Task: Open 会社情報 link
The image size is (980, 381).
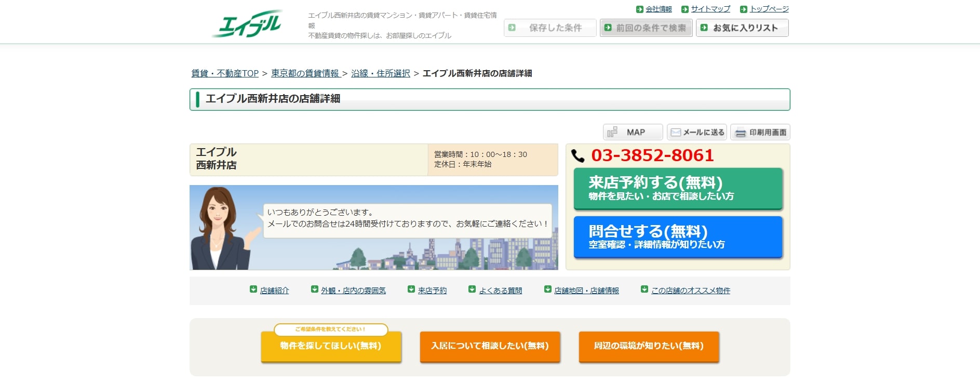Action: pos(659,9)
